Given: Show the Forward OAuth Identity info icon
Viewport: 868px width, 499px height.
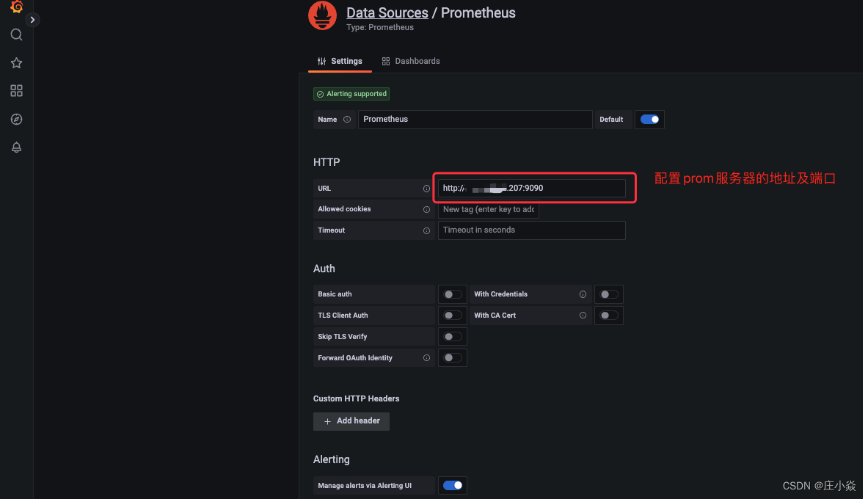Looking at the screenshot, I should tap(426, 358).
